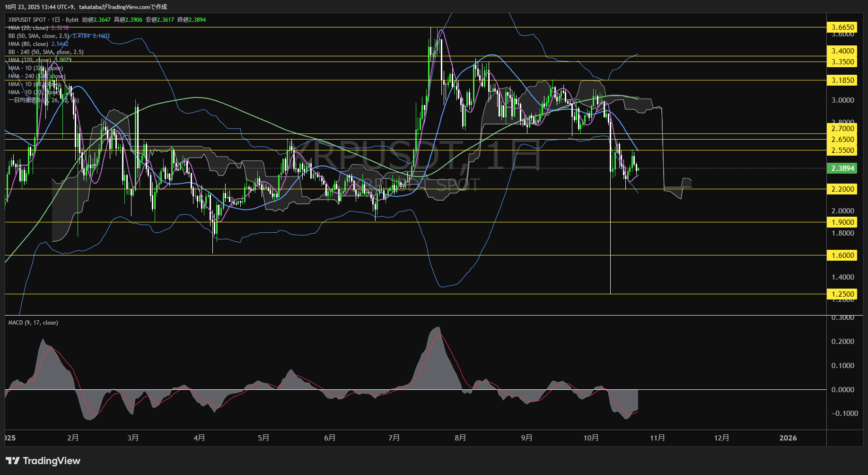
Task: Click the MACD (9, 17, close) label
Action: click(33, 323)
